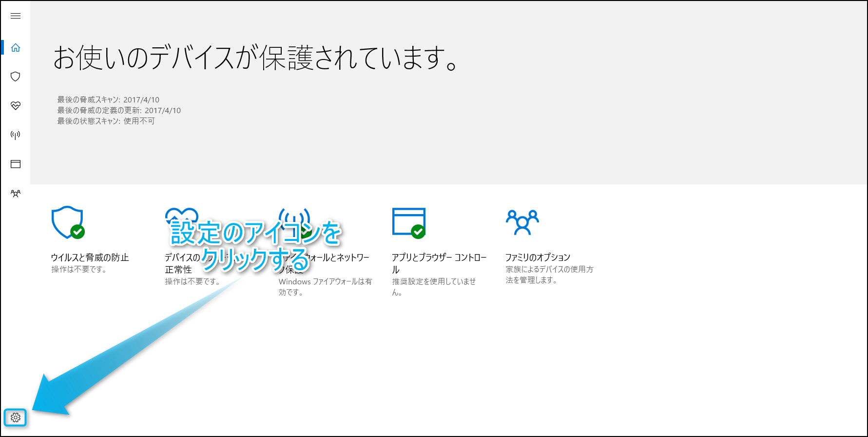Click the large shield tile icon
The image size is (868, 437).
click(x=67, y=222)
